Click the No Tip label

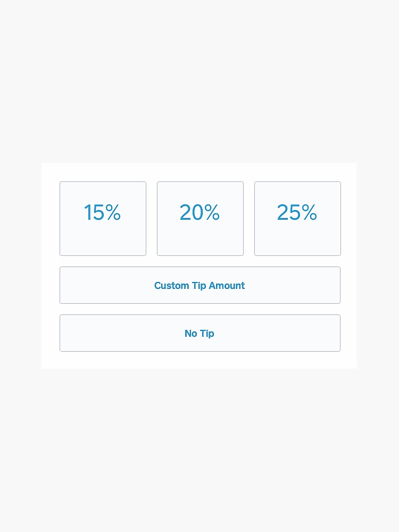(199, 334)
